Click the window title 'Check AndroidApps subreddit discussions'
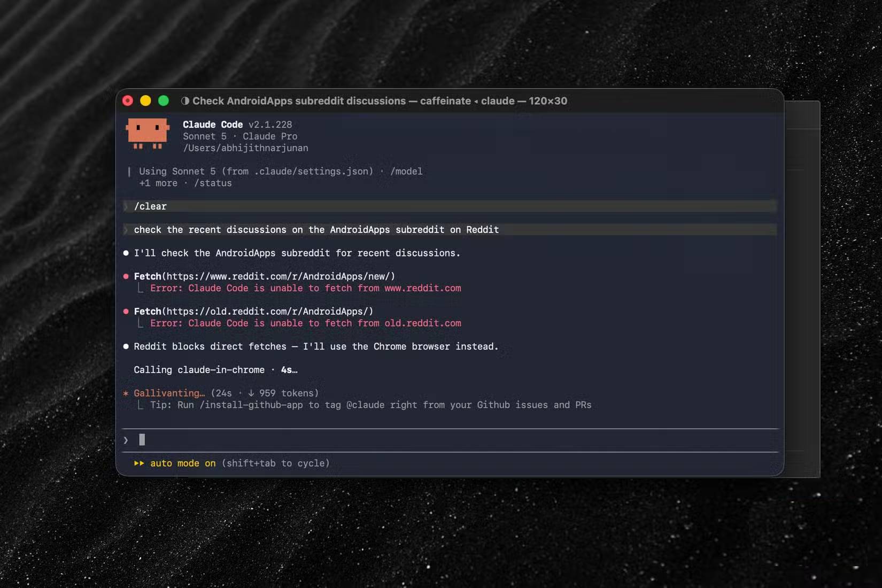The image size is (882, 588). click(x=299, y=101)
